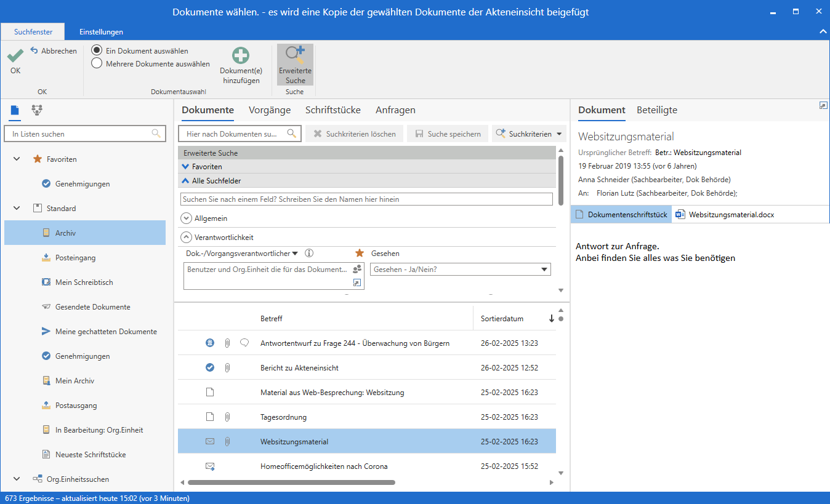Click the In Listen suchen search field
This screenshot has width=830, height=504.
tap(79, 134)
